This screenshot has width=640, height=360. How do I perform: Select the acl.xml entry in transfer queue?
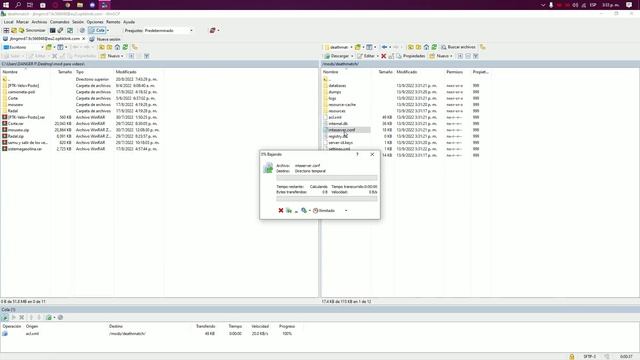pyautogui.click(x=32, y=334)
